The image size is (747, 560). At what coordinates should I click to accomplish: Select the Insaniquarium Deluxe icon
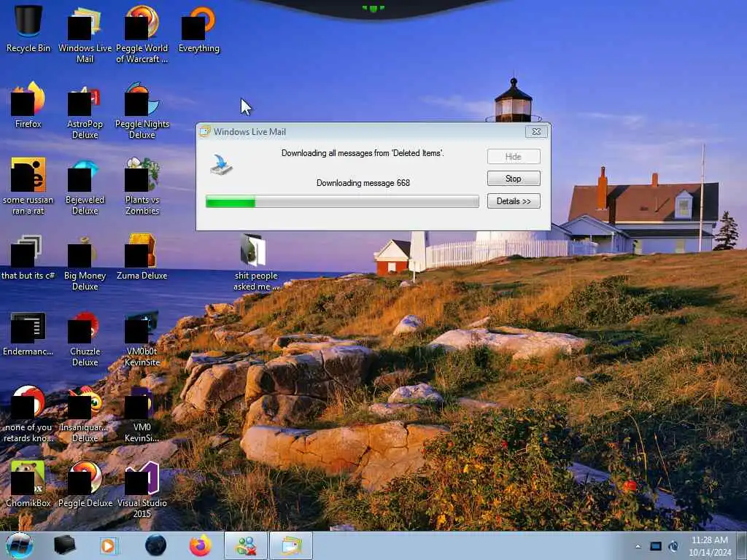click(x=85, y=413)
